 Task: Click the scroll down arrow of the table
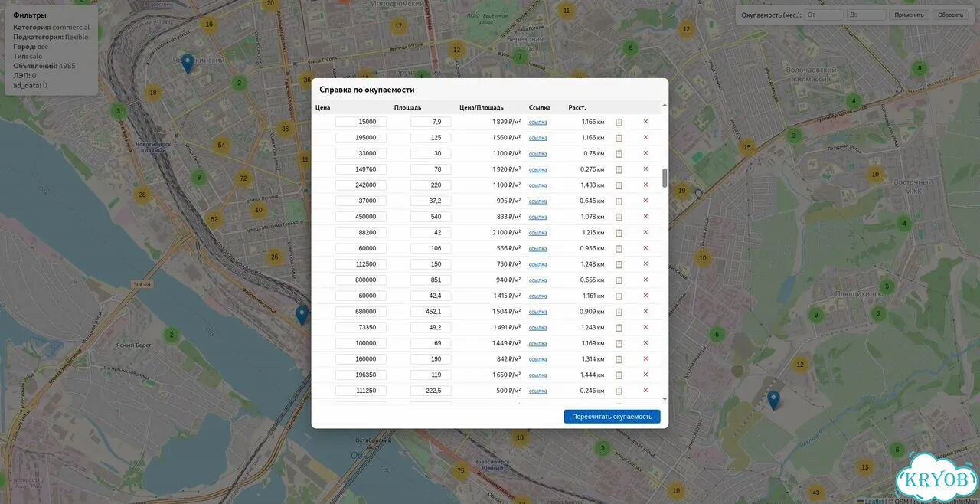click(x=665, y=399)
